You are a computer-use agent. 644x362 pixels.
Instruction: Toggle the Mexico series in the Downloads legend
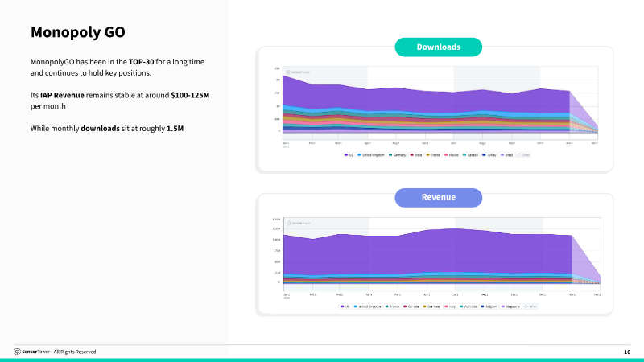coord(451,154)
